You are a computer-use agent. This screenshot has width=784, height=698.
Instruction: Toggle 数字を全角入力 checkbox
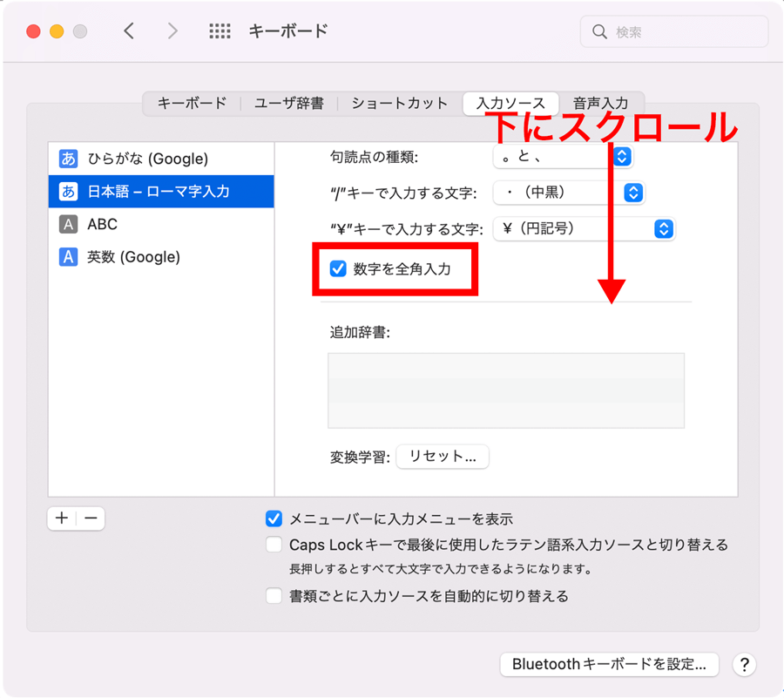[x=338, y=268]
